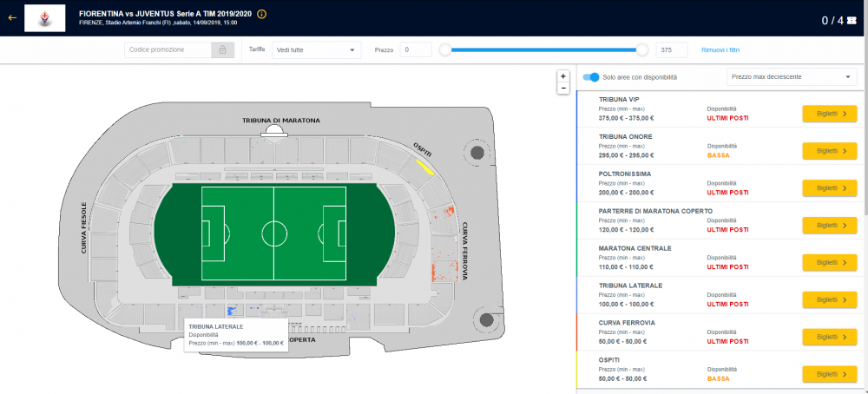The width and height of the screenshot is (868, 394).
Task: Click Biglietti for Maratona Centrale
Action: click(829, 263)
